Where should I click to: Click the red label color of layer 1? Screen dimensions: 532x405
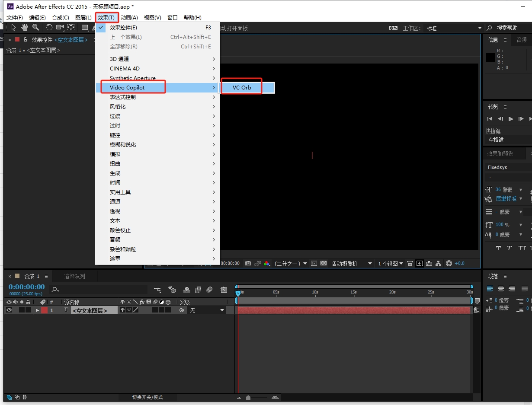point(45,310)
